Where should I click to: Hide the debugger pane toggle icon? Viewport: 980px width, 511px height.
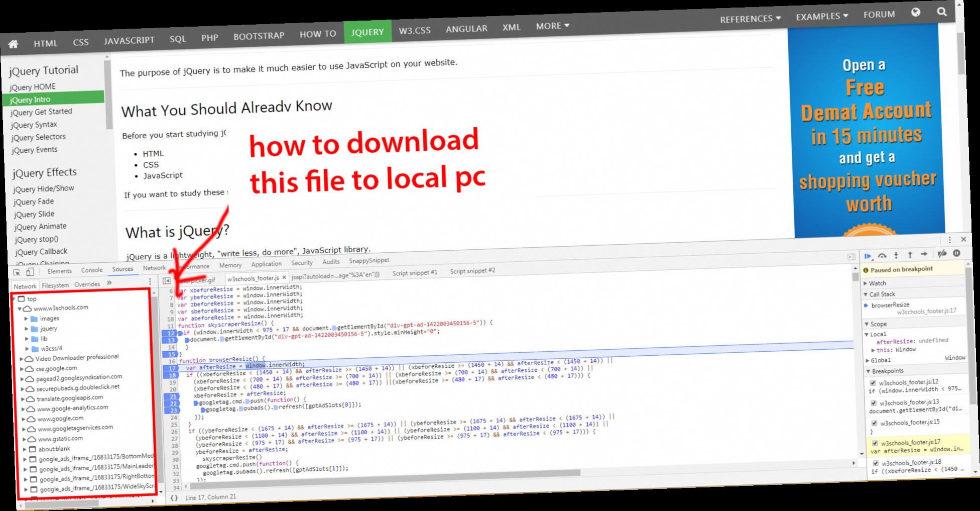pos(851,257)
